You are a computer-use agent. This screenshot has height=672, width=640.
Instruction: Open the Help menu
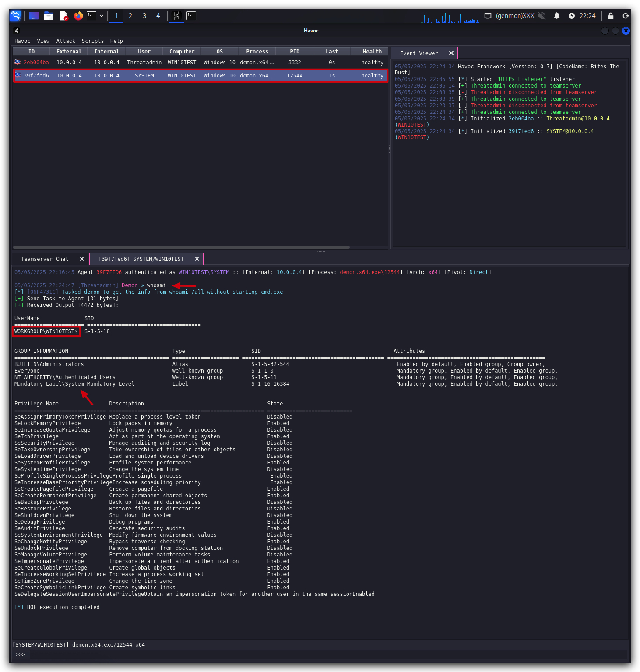click(116, 41)
